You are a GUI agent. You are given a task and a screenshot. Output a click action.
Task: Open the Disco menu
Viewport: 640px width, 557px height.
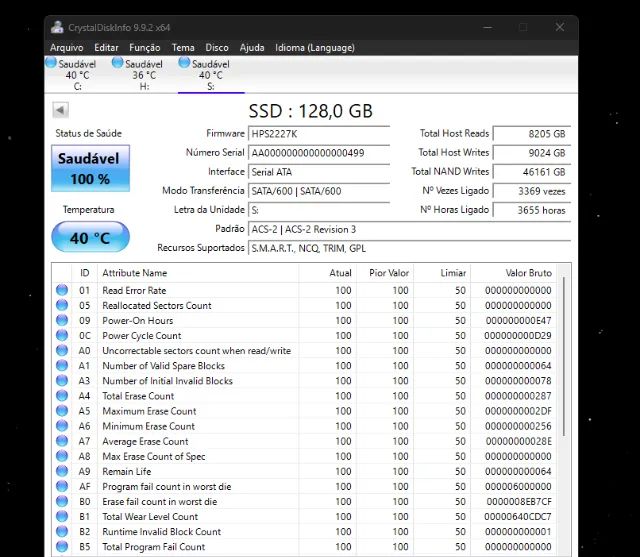point(217,48)
